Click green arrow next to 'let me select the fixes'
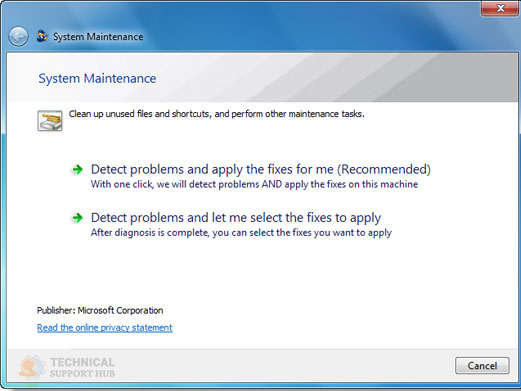Screen dimensions: 521x391 coord(77,218)
